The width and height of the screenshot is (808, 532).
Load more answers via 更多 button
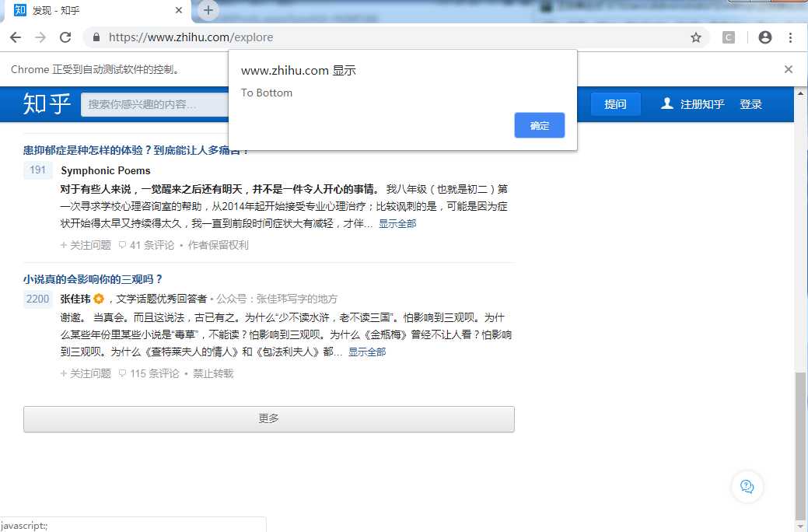[x=268, y=418]
